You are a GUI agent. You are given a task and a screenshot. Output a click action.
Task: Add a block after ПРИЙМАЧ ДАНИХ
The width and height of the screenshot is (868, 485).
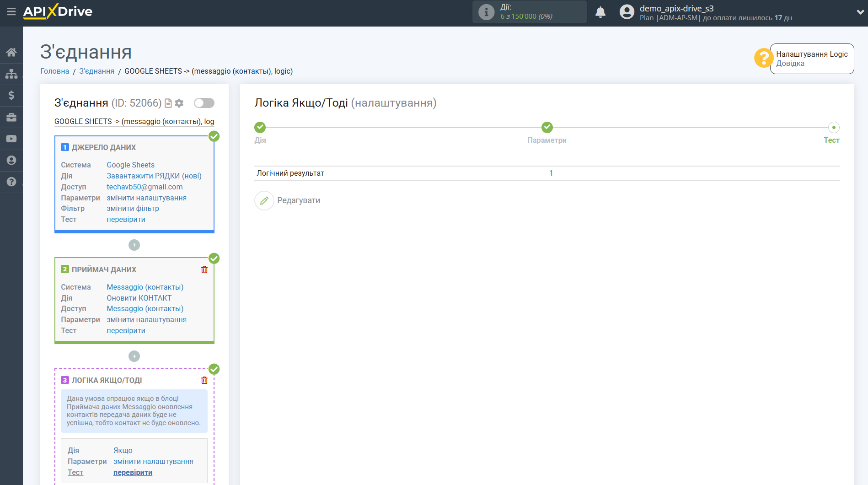[x=134, y=356]
